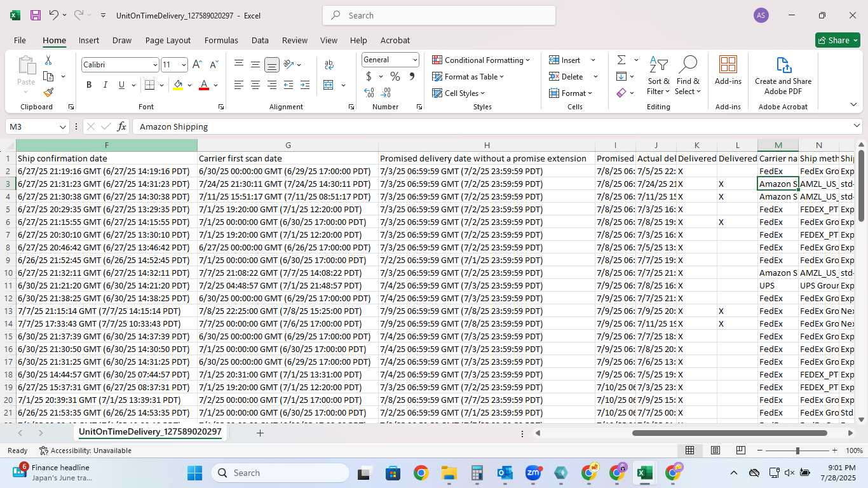Open the Calibri font name dropdown

155,65
